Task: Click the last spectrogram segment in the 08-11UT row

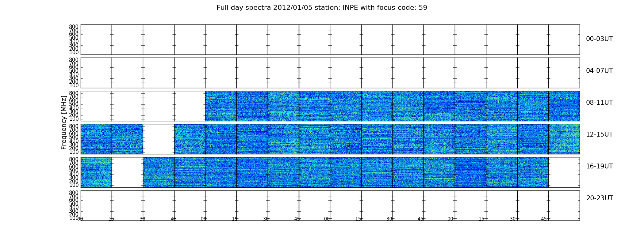Action: pyautogui.click(x=564, y=106)
